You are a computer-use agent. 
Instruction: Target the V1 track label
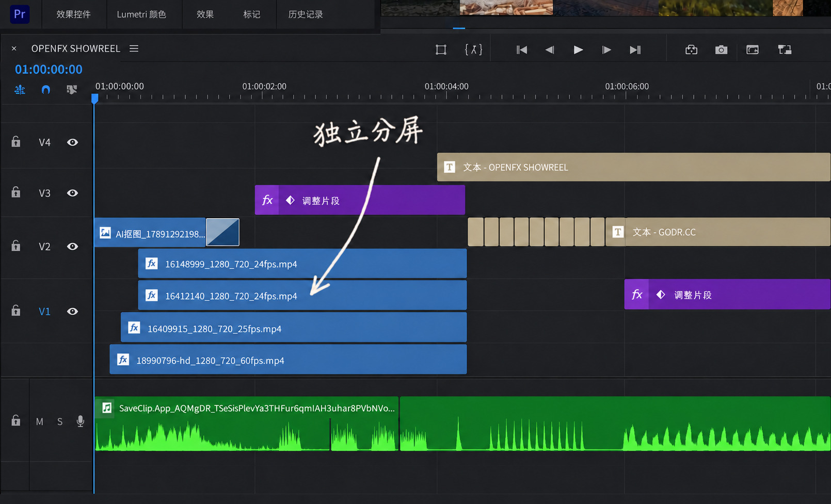click(44, 312)
